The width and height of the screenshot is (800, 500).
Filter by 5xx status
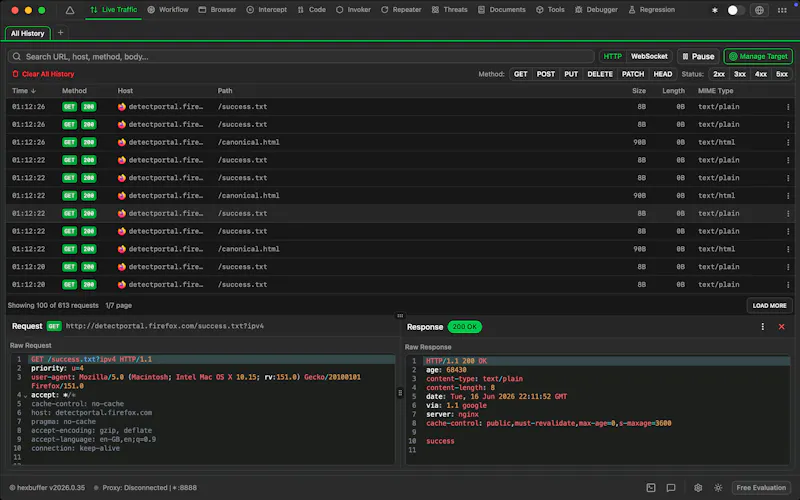coord(782,74)
